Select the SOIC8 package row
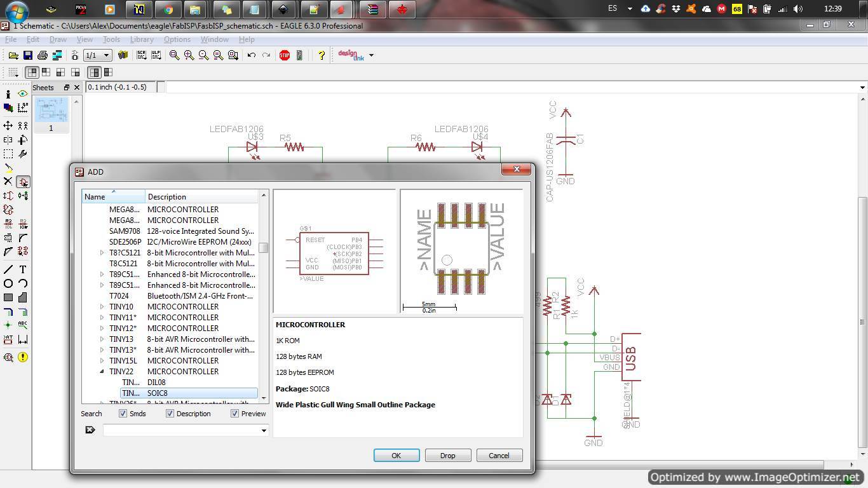 (x=189, y=393)
